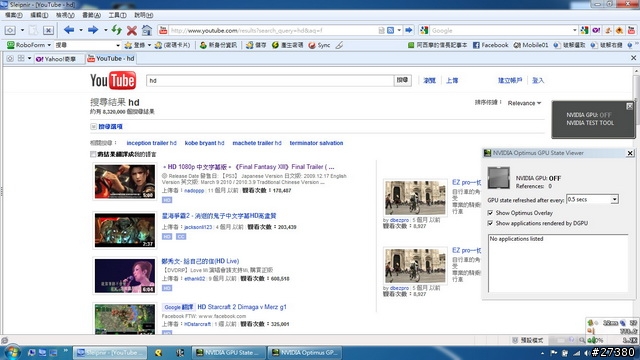Open 'kobe bryant hd' related search
The image size is (640, 360).
coord(204,143)
